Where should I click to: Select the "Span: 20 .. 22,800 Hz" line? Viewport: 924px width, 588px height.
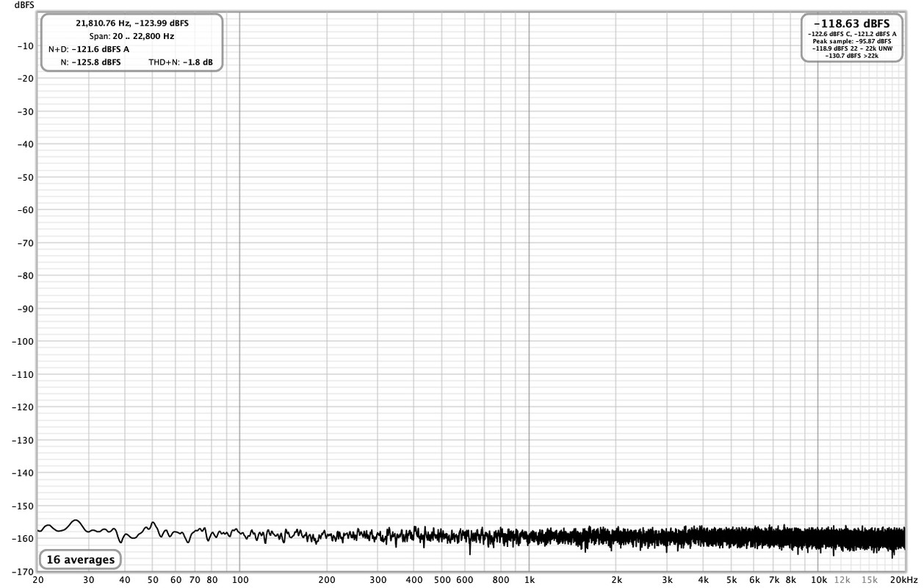point(132,36)
